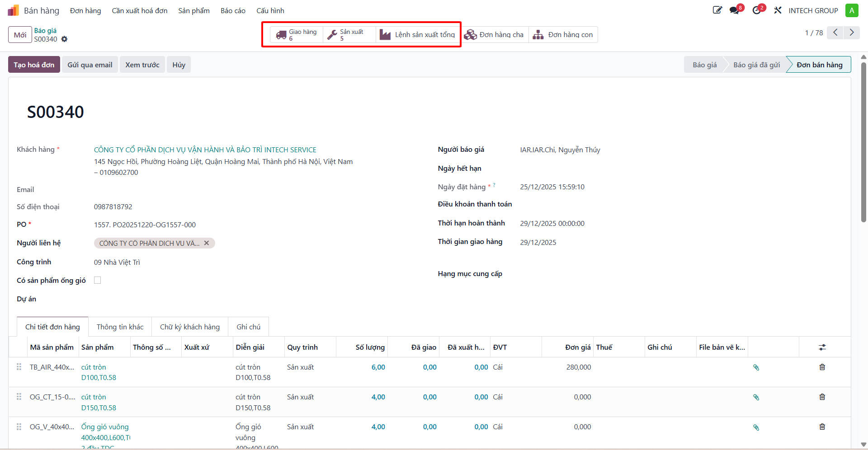Open the Sản phẩm menu

pyautogui.click(x=194, y=10)
